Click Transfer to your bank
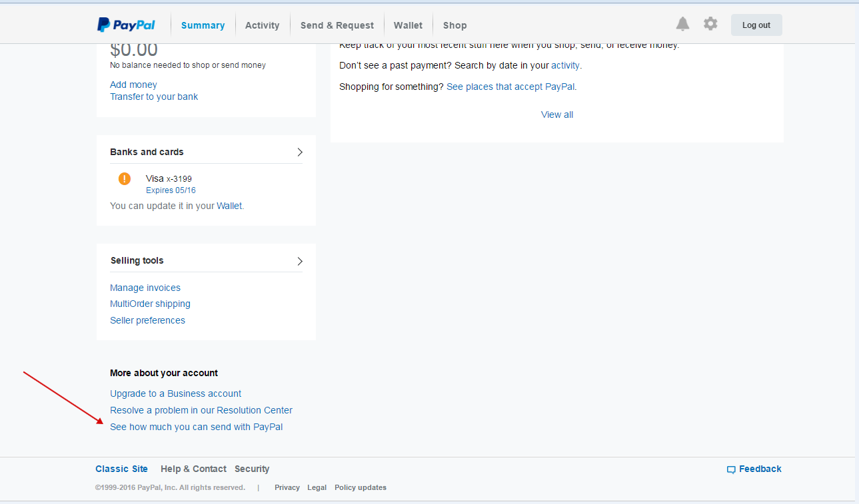859x504 pixels. [x=154, y=97]
